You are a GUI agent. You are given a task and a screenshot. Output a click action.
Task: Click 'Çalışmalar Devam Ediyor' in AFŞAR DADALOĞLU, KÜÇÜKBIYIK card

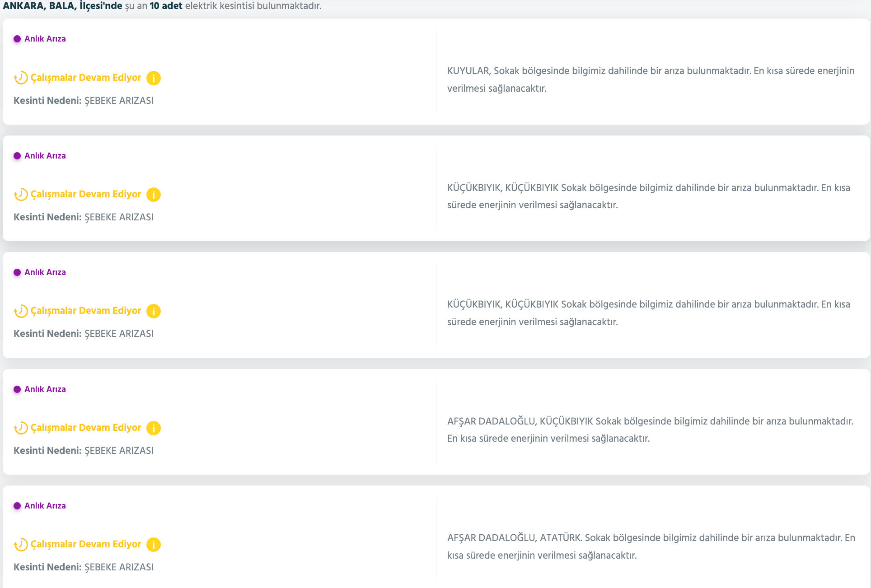pos(86,428)
